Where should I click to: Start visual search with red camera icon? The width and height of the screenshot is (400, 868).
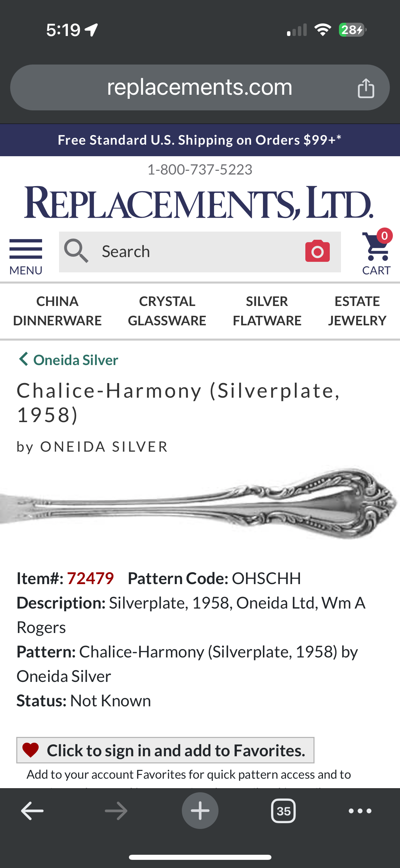click(x=317, y=251)
